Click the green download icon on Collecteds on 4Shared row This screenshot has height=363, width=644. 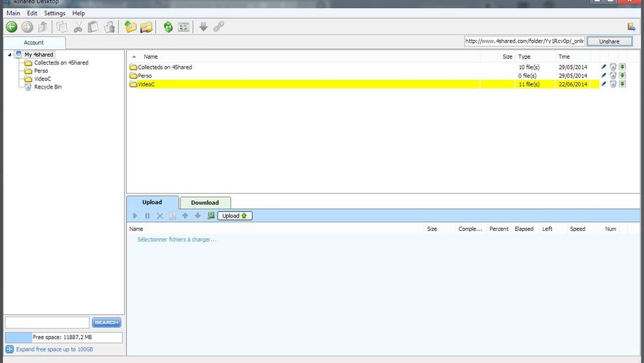tap(623, 67)
